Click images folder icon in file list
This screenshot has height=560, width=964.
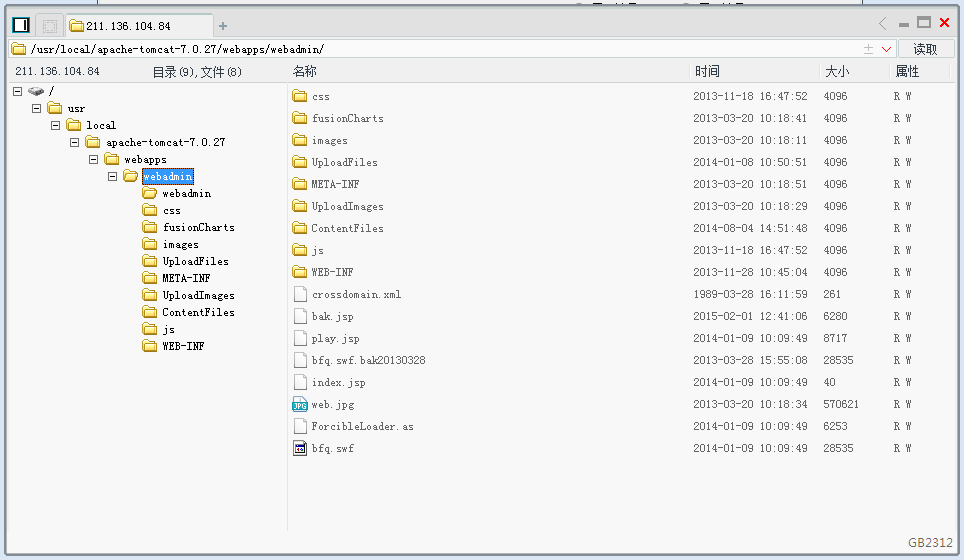click(299, 140)
